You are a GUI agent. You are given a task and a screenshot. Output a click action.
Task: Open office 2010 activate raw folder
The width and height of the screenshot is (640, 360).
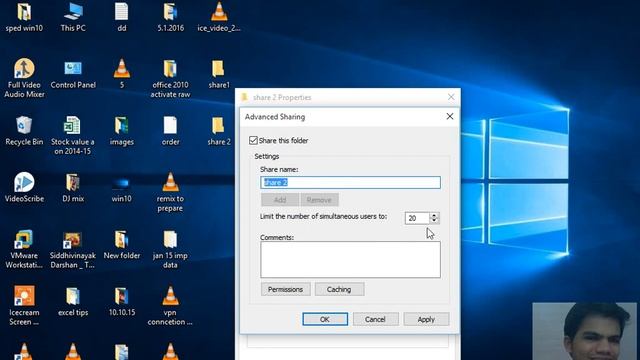click(170, 78)
